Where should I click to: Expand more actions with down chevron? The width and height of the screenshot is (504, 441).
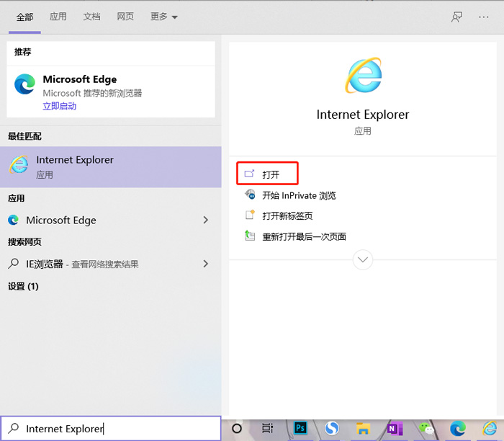[363, 259]
